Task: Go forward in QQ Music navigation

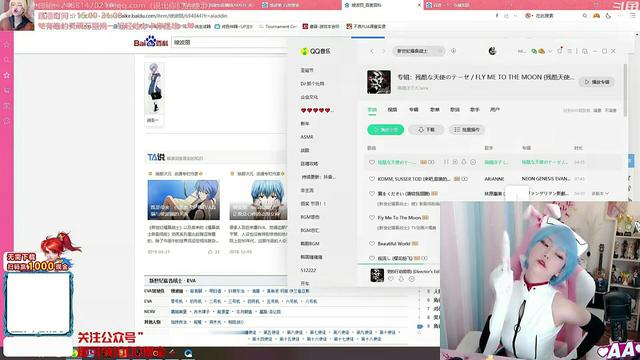Action: [x=383, y=51]
